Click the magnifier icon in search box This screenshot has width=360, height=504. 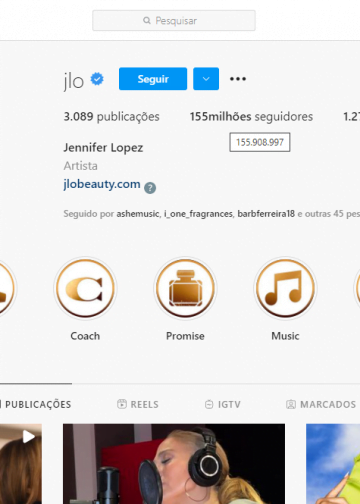[147, 21]
